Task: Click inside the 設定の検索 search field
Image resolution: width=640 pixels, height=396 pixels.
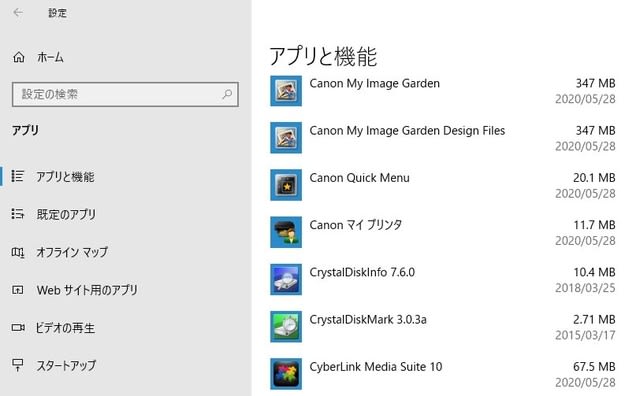Action: pyautogui.click(x=125, y=94)
